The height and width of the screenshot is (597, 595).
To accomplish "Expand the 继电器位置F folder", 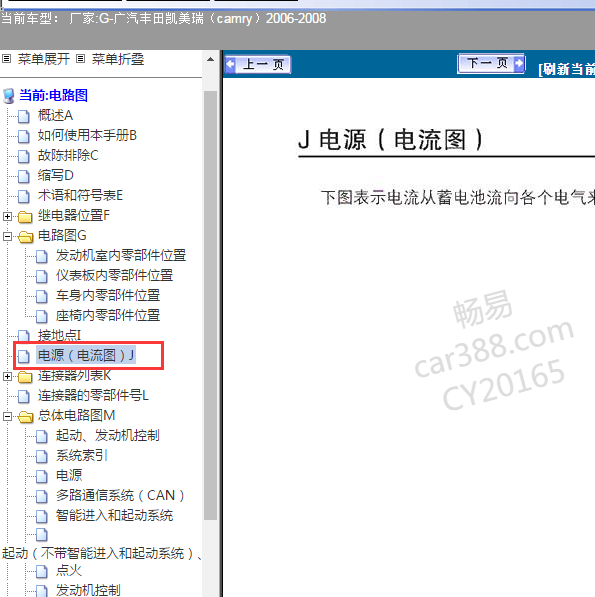I will pos(7,216).
